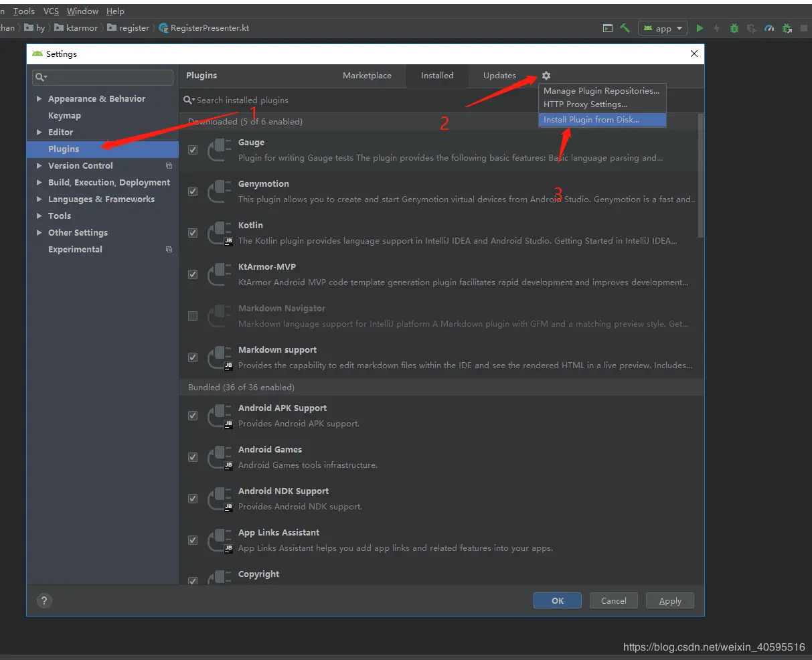The image size is (812, 660).
Task: Expand Languages & Frameworks arrow
Action: [39, 199]
